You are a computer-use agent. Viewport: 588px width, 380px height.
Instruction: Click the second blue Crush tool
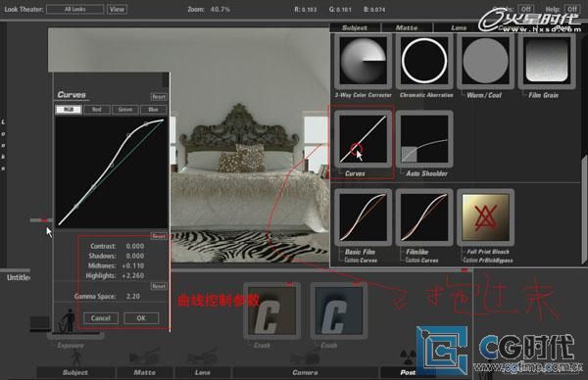click(x=339, y=310)
